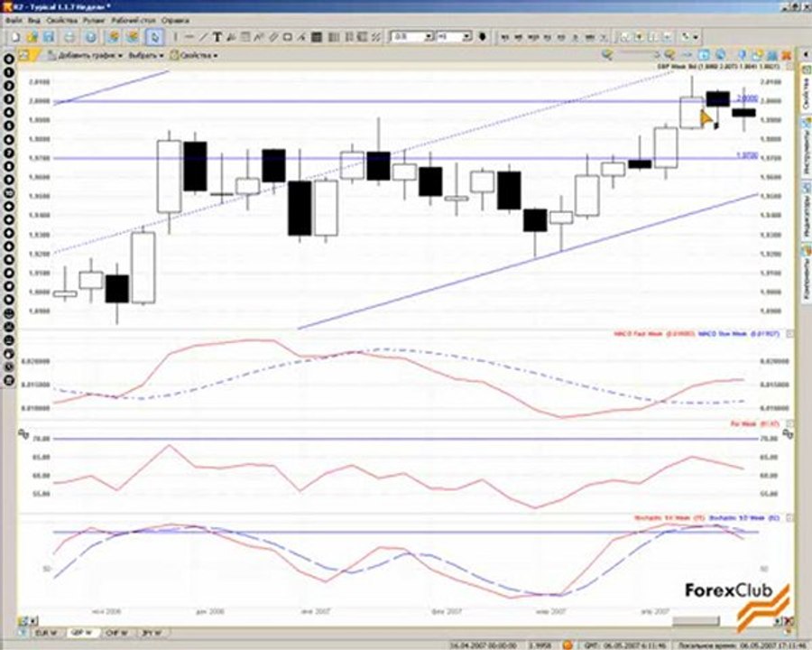Select the GBP W tab
The height and width of the screenshot is (650, 812).
point(81,633)
